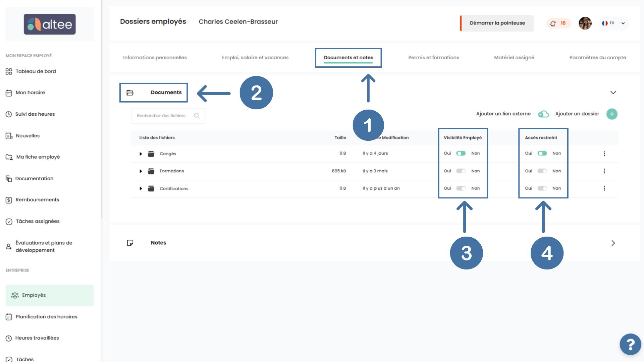Click the Tableau de bord icon
Viewport: 644px width, 362px height.
pyautogui.click(x=9, y=71)
